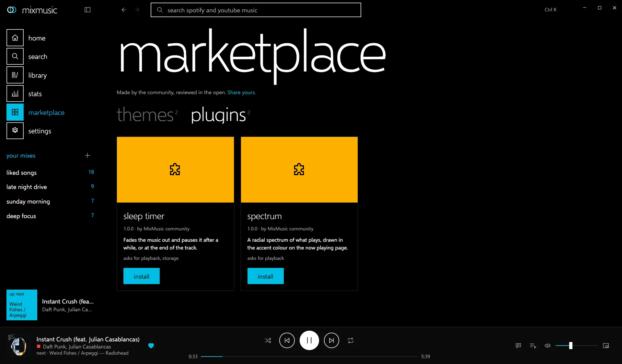This screenshot has height=364, width=622.
Task: Open the spectrum plugin cover image
Action: [299, 170]
